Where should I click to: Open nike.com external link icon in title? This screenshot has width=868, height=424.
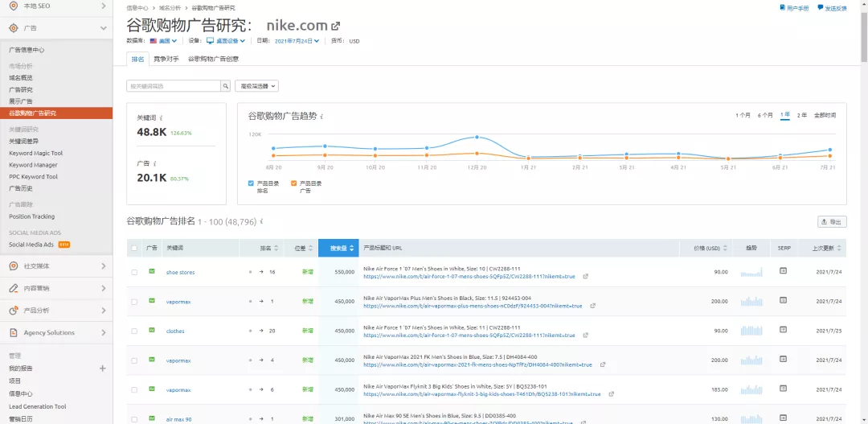pos(336,25)
